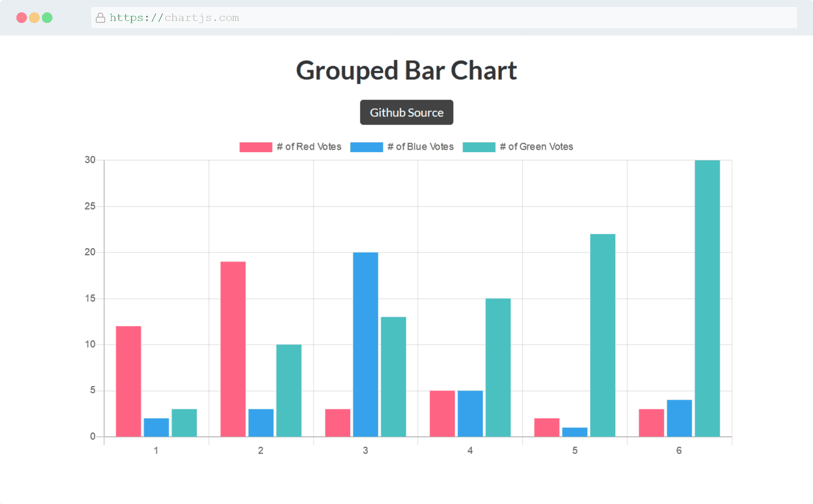The image size is (813, 504).
Task: Click the y-axis label '30'
Action: (89, 160)
